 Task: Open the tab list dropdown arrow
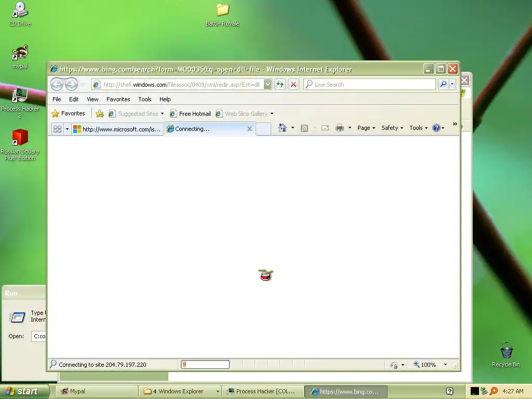click(x=67, y=129)
